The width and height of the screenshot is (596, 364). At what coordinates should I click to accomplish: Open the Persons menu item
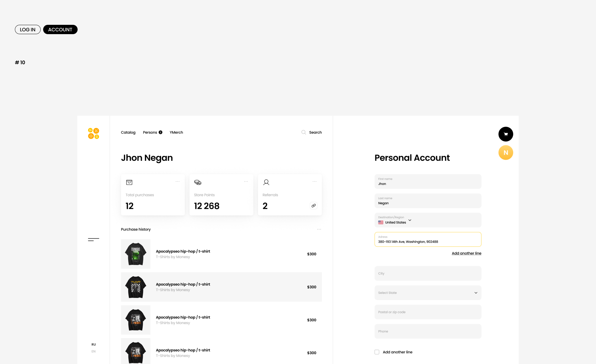150,133
